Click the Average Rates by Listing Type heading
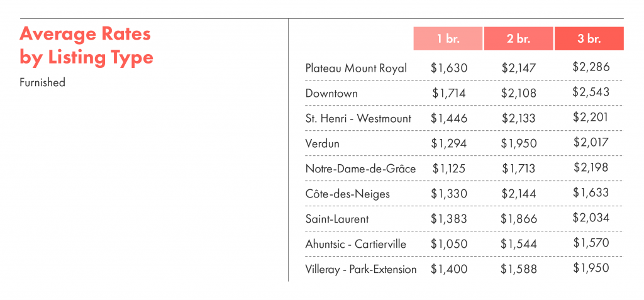644x300 pixels. (x=86, y=46)
